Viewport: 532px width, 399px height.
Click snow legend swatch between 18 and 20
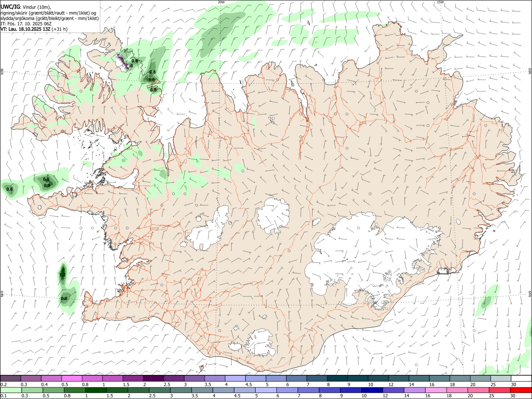[460, 379]
